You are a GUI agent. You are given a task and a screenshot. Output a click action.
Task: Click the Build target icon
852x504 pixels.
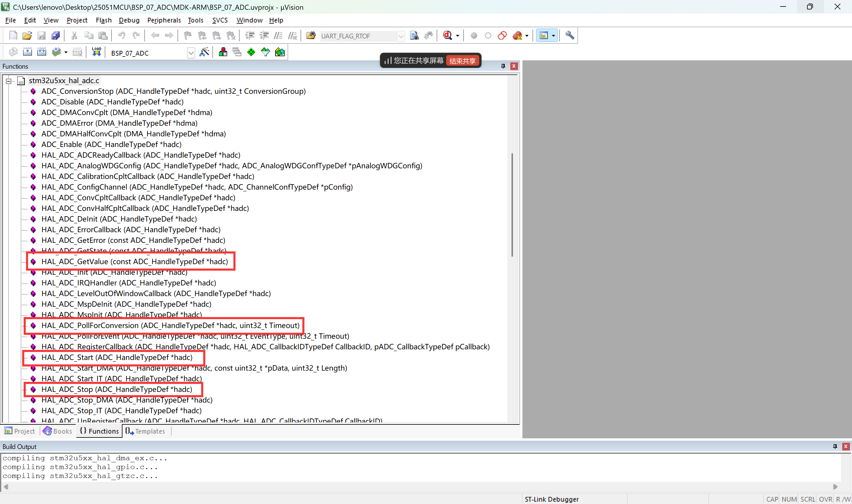[27, 52]
